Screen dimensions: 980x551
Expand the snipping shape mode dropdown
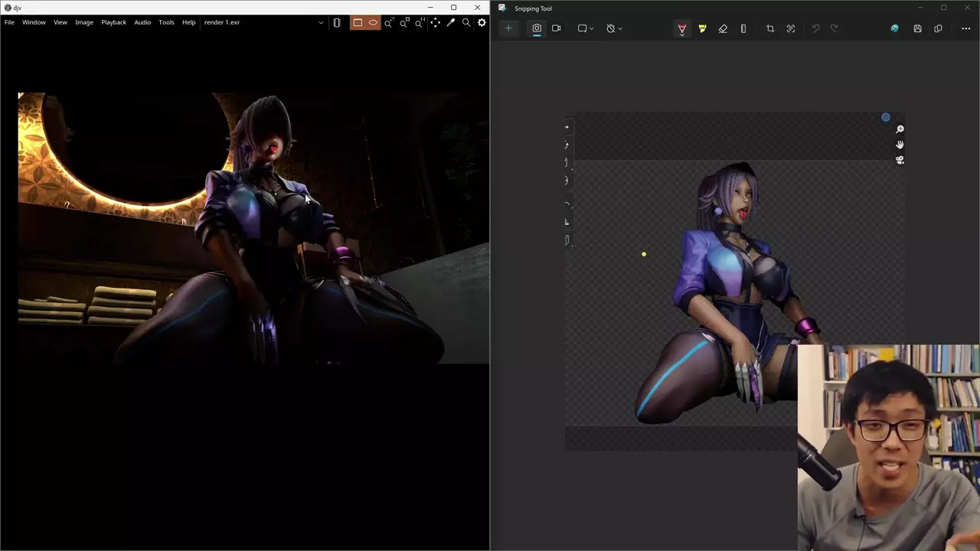(586, 28)
